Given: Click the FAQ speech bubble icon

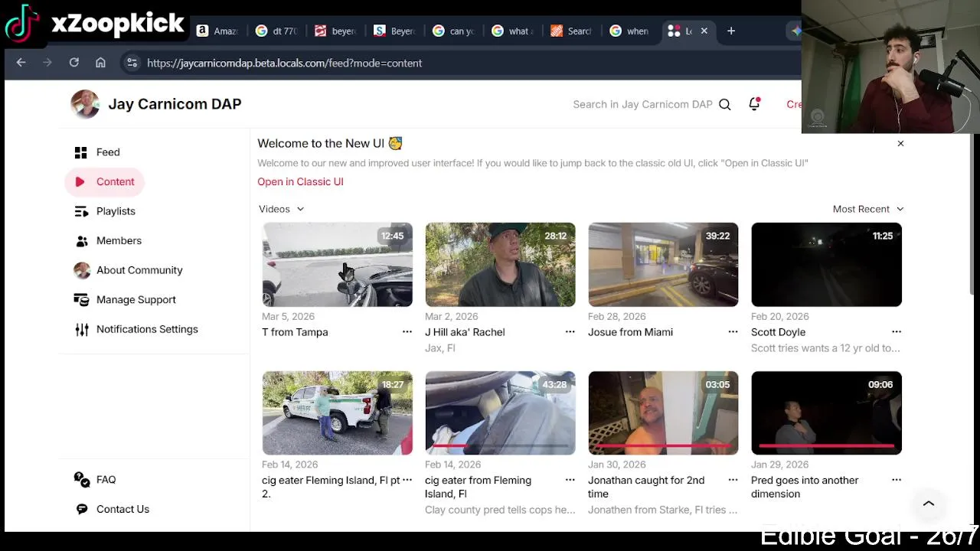Looking at the screenshot, I should pyautogui.click(x=81, y=480).
